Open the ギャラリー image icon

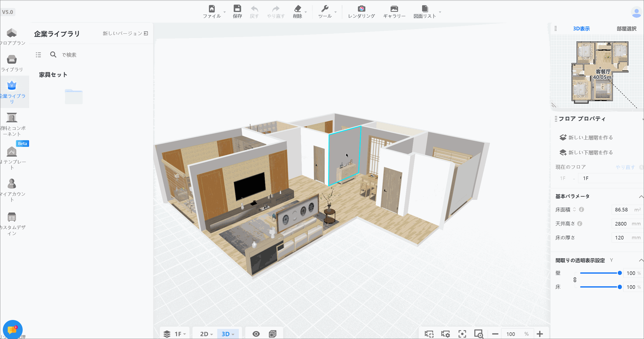[x=394, y=9]
